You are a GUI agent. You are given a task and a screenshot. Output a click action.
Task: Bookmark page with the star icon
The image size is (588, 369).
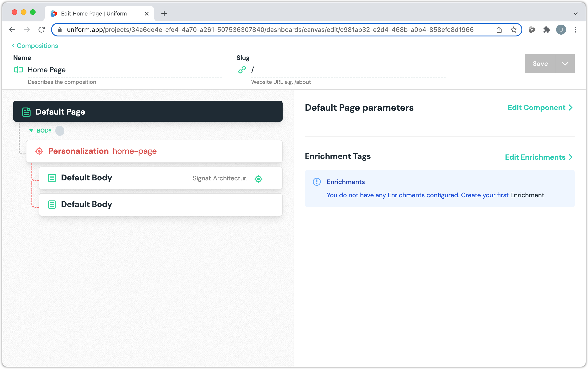click(x=513, y=30)
